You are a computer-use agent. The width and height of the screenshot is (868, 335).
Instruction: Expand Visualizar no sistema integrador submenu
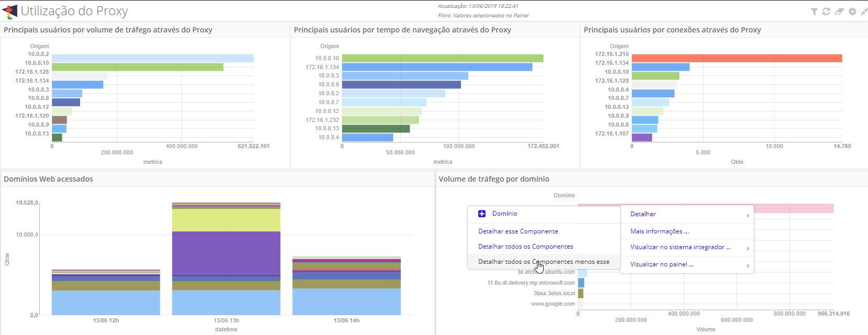(687, 247)
